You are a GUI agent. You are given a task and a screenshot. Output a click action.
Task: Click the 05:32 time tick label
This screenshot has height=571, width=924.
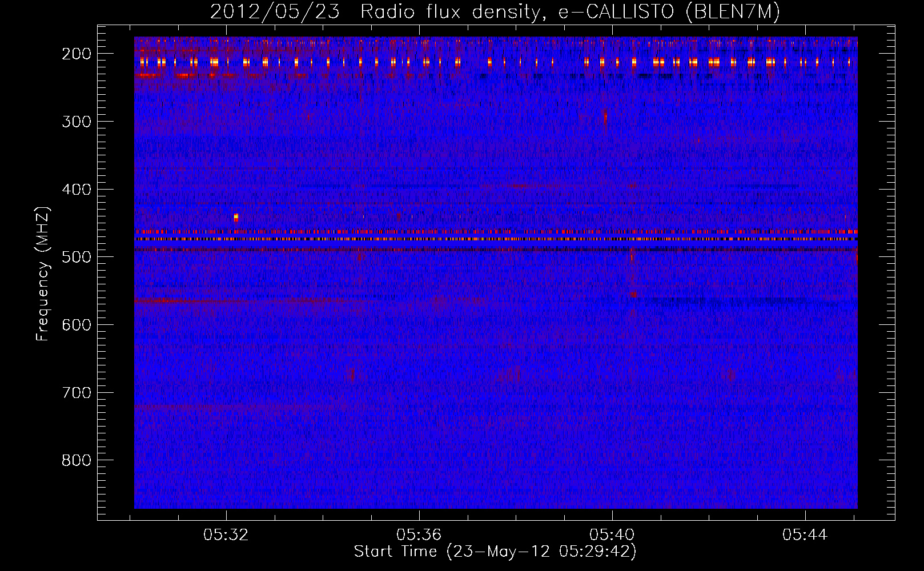click(x=226, y=535)
